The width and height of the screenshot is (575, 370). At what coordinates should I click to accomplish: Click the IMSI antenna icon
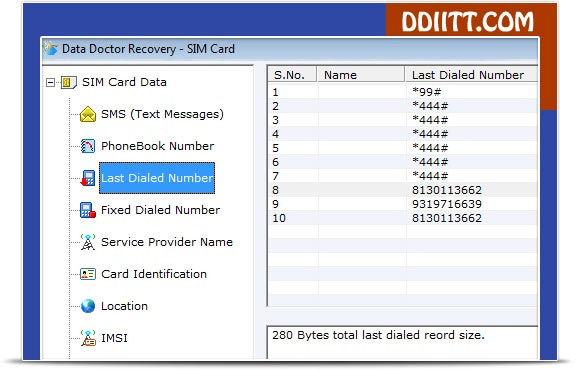88,338
